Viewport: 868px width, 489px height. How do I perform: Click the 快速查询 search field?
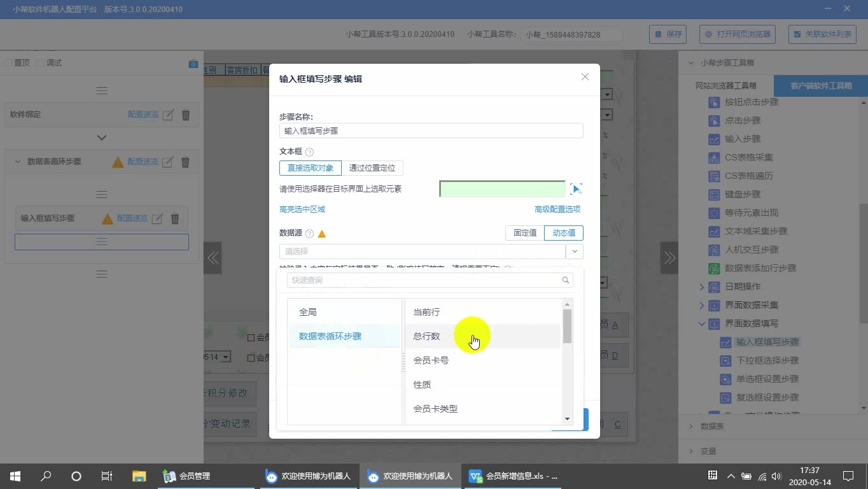point(430,280)
